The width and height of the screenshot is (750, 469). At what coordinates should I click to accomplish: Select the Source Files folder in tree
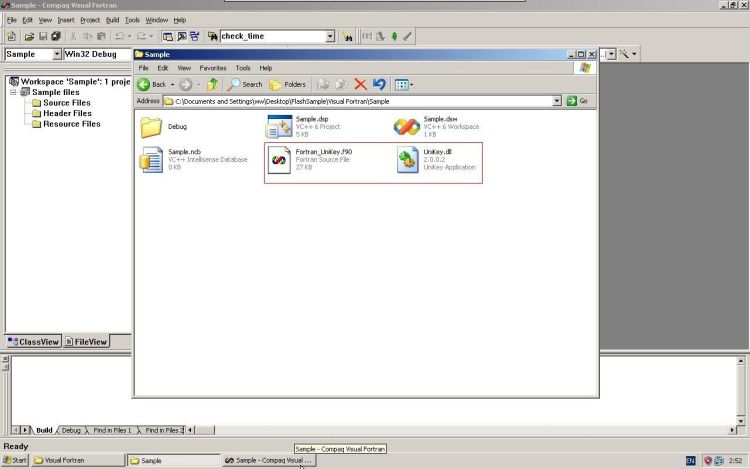point(61,103)
